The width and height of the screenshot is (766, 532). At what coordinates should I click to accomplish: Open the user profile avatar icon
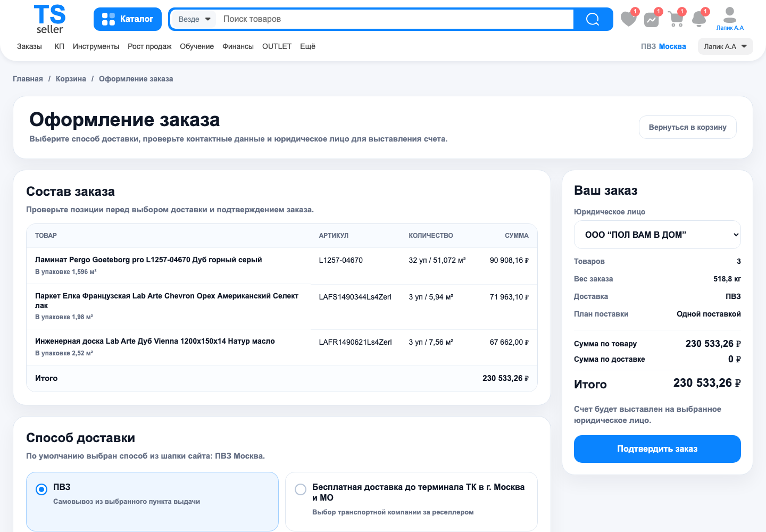(730, 14)
